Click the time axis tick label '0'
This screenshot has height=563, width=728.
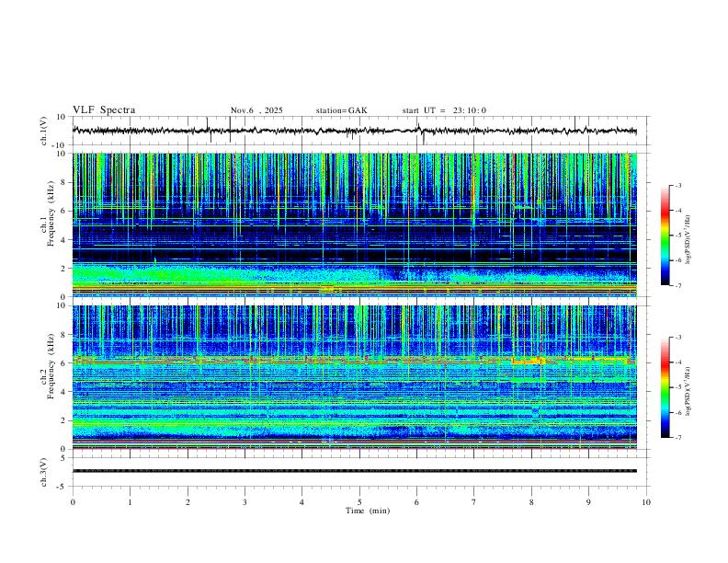[73, 502]
